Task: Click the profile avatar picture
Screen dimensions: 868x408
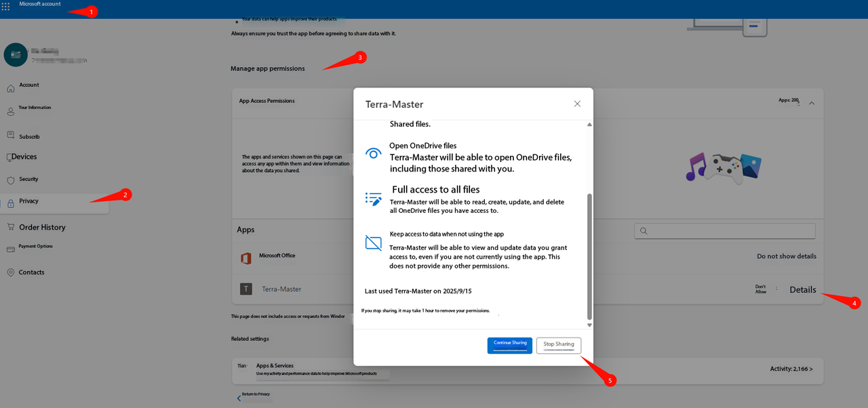Action: (x=16, y=55)
